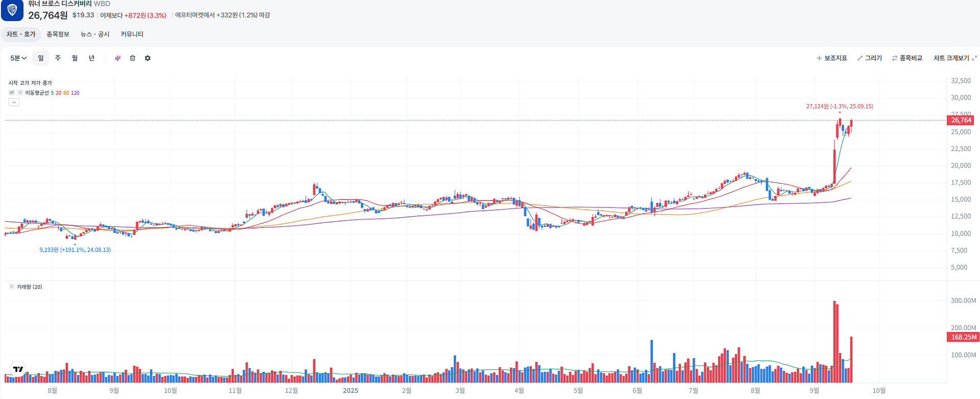Screen dimensions: 980x399
Task: Remove the 거래량 volume indicator with X
Action: point(12,287)
